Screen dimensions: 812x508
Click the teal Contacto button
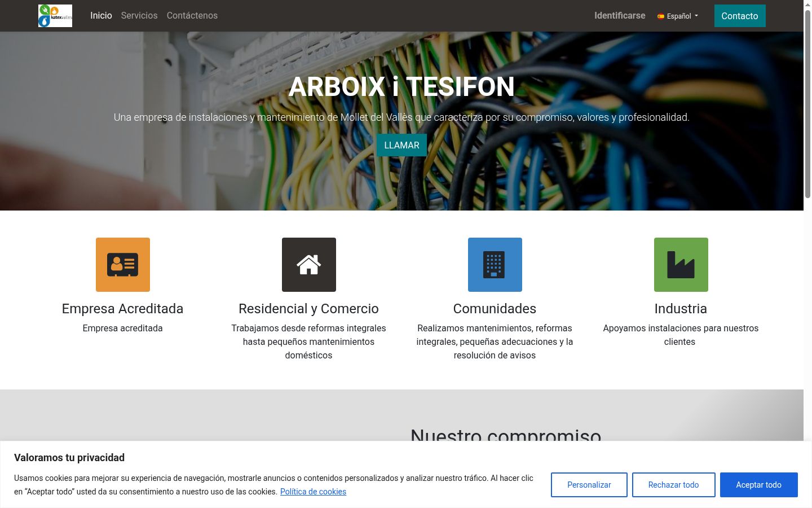click(x=740, y=16)
